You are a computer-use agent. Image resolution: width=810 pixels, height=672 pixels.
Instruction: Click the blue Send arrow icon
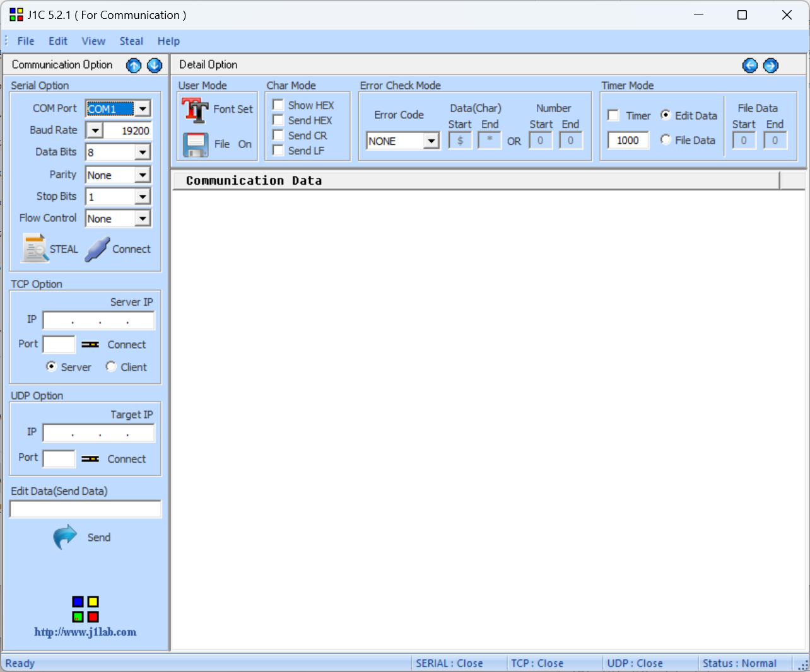click(65, 537)
